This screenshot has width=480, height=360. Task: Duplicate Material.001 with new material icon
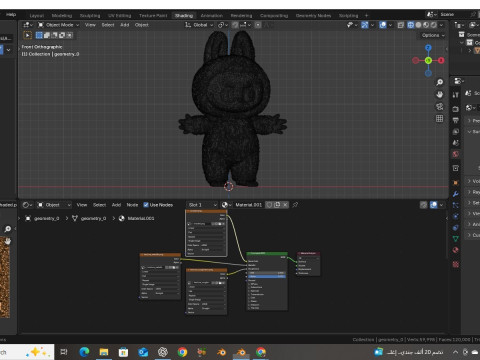pos(277,205)
